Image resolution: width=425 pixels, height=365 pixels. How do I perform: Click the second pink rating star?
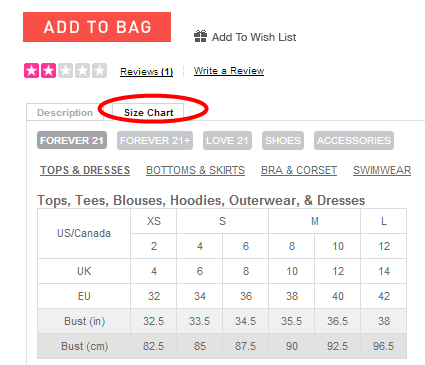(48, 71)
